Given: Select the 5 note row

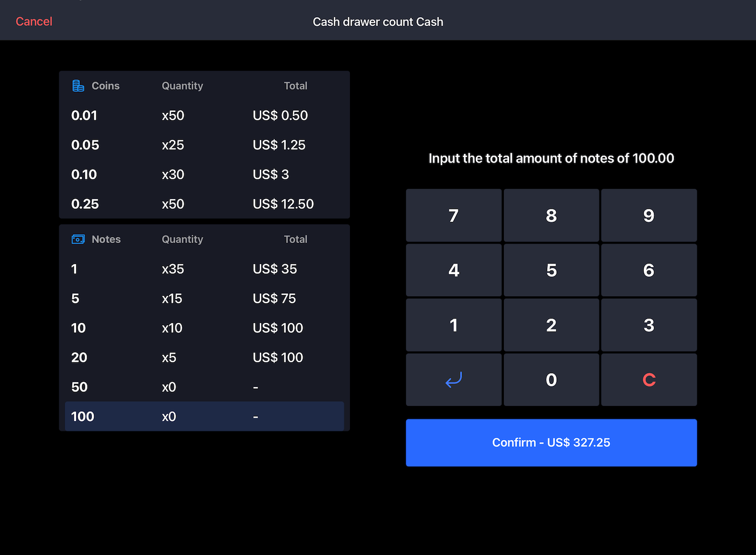Looking at the screenshot, I should tap(204, 299).
